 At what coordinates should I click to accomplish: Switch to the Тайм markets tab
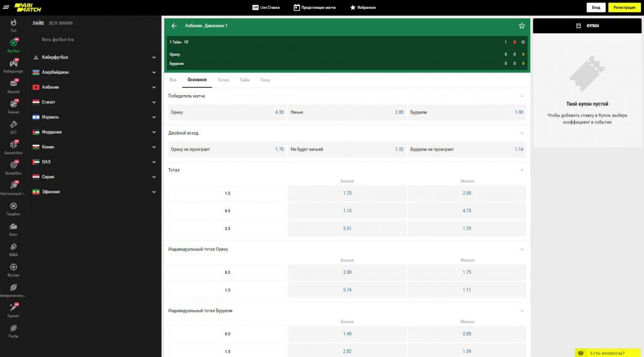245,80
